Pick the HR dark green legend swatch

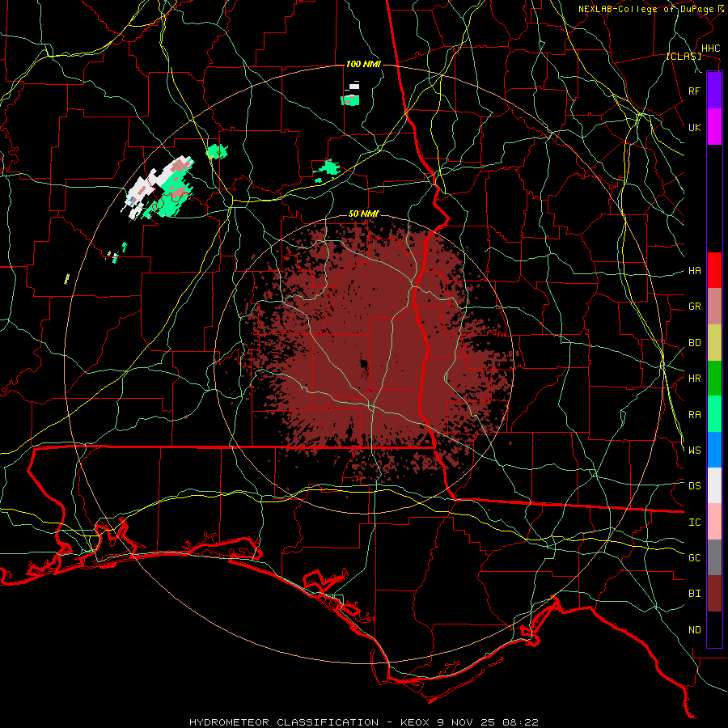click(x=714, y=379)
